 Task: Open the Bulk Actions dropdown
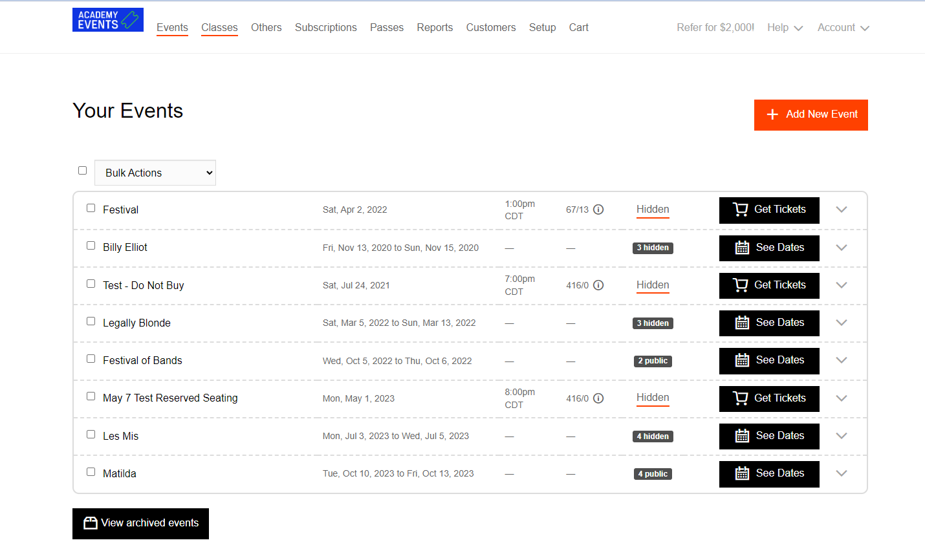[x=155, y=173]
